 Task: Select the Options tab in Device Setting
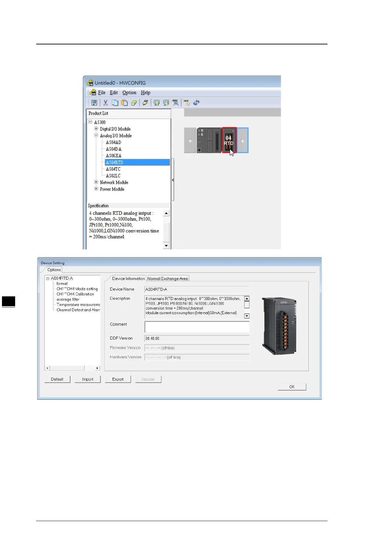pyautogui.click(x=54, y=269)
